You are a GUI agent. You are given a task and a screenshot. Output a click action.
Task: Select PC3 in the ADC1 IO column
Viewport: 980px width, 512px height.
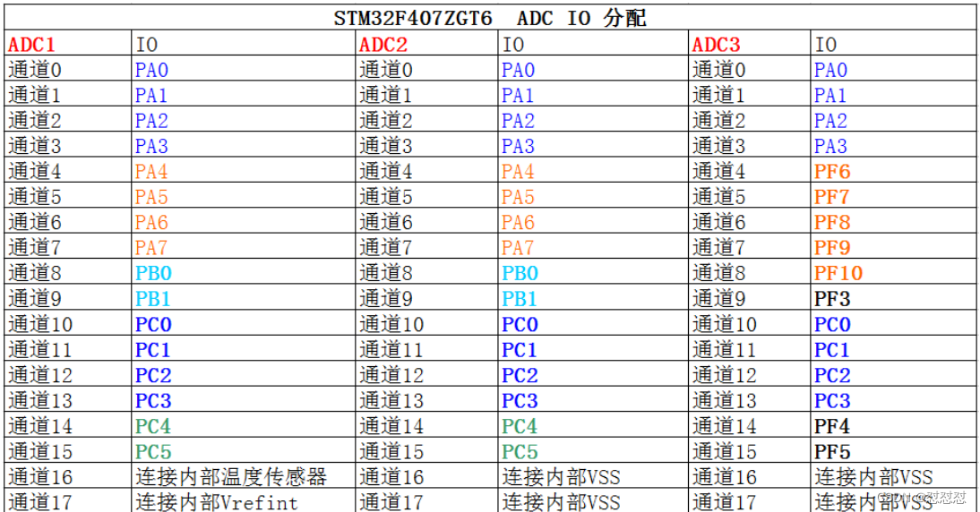pos(153,400)
